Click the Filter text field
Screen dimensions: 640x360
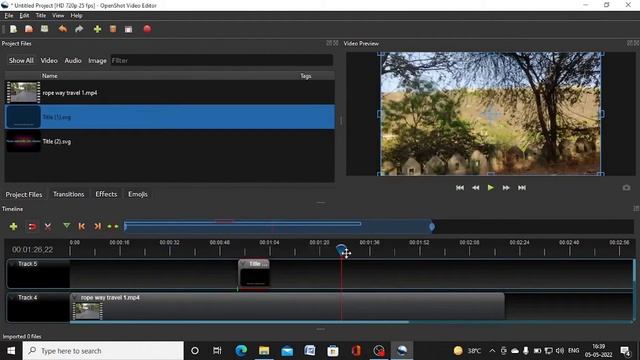tap(222, 60)
